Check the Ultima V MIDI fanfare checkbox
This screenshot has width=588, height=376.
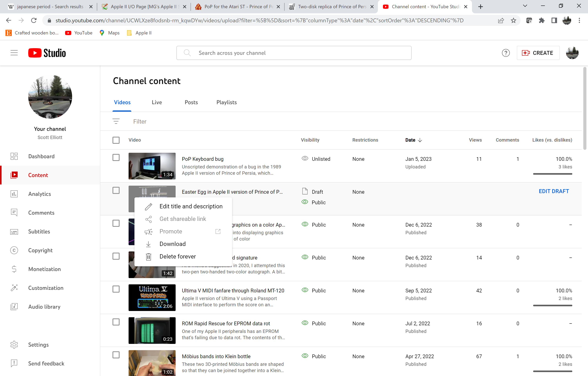(x=116, y=289)
